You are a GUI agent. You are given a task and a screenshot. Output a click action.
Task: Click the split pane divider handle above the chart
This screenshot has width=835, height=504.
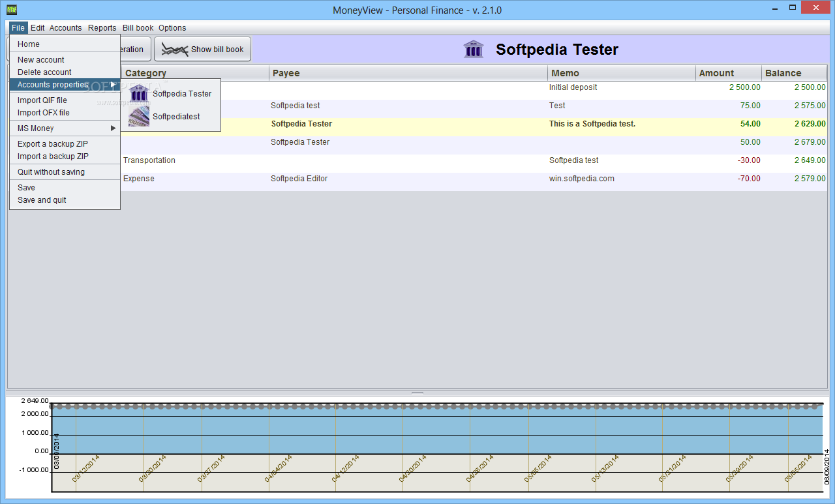click(x=417, y=393)
